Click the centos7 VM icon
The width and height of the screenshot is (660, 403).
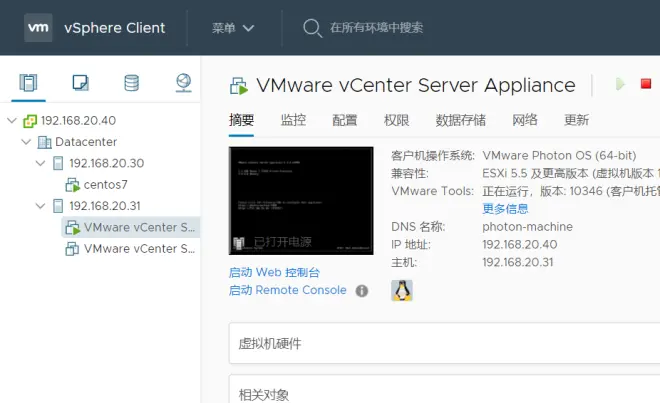72,185
